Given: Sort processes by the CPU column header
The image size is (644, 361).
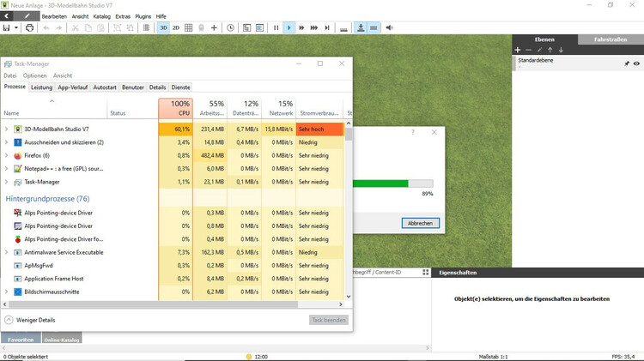Looking at the screenshot, I should [175, 108].
